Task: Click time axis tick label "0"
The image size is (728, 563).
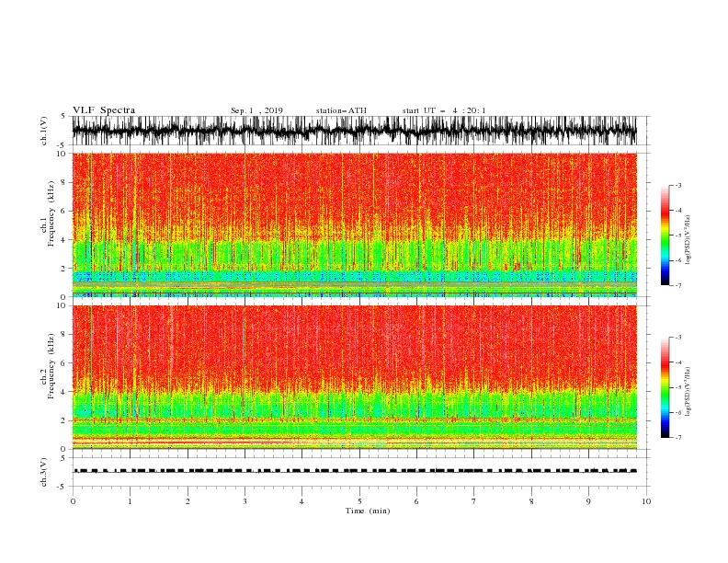Action: 73,501
